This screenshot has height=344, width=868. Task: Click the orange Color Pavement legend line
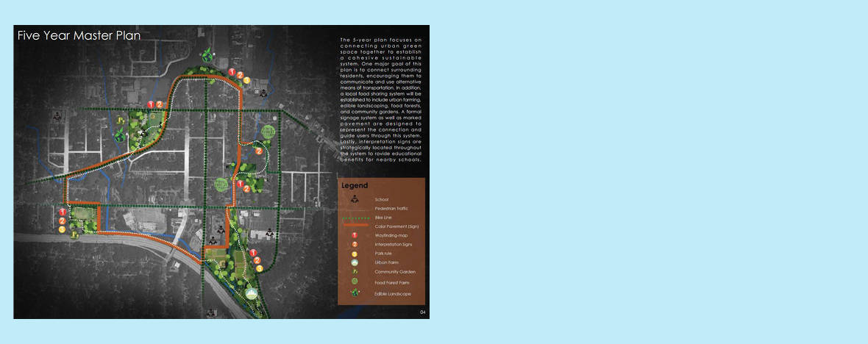point(355,226)
